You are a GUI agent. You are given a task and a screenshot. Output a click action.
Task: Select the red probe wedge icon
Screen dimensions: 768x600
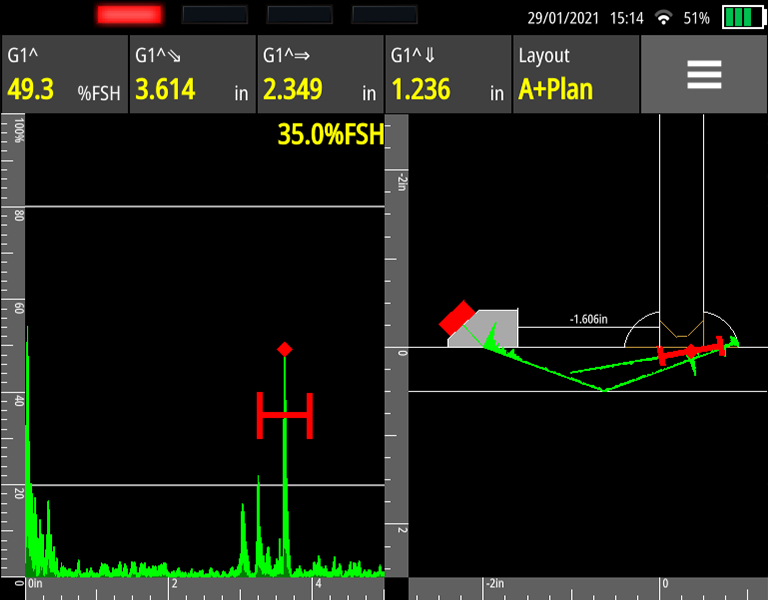tap(457, 318)
